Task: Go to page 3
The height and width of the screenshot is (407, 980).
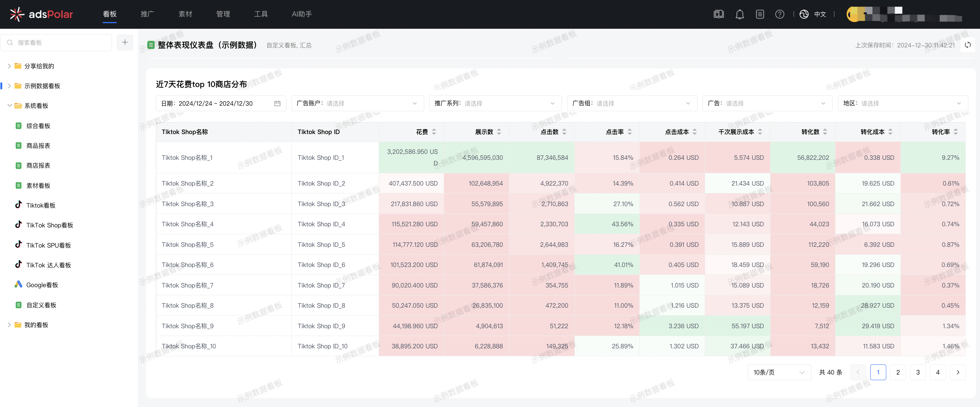Action: 918,372
